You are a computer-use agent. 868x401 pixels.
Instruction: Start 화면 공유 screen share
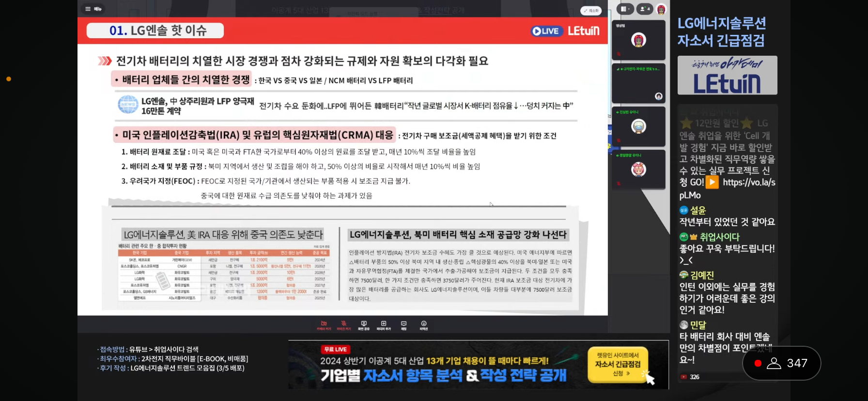(364, 325)
